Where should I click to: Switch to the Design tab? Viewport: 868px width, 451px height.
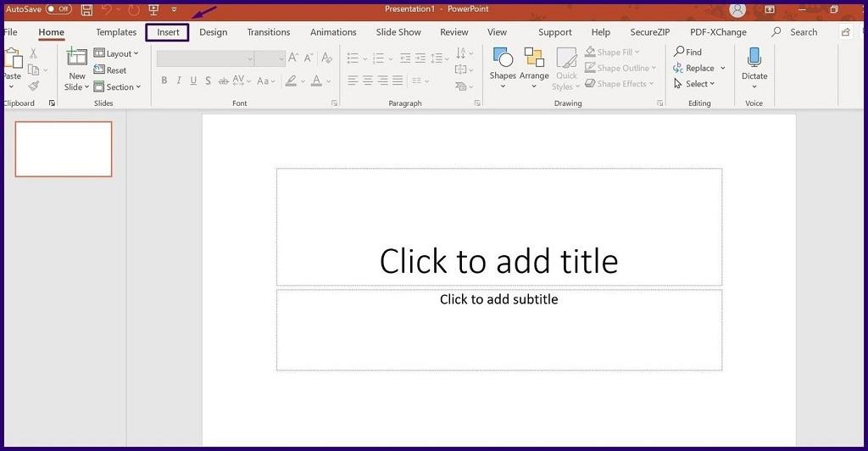213,32
